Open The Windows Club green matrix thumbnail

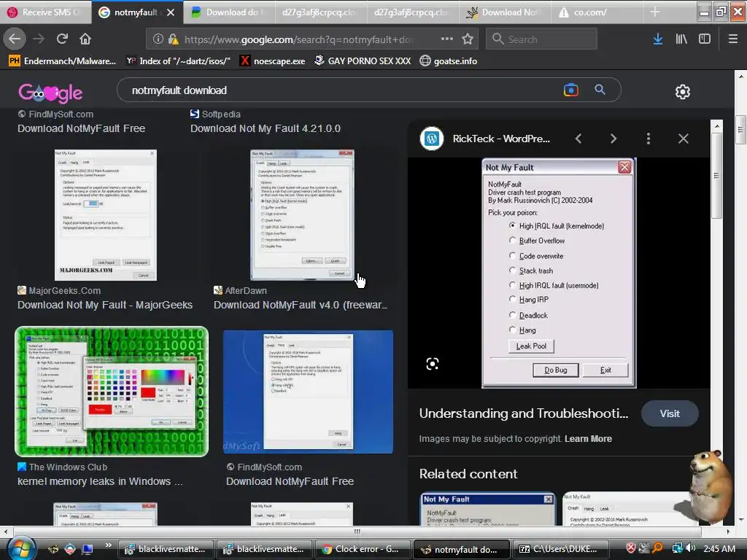(112, 392)
